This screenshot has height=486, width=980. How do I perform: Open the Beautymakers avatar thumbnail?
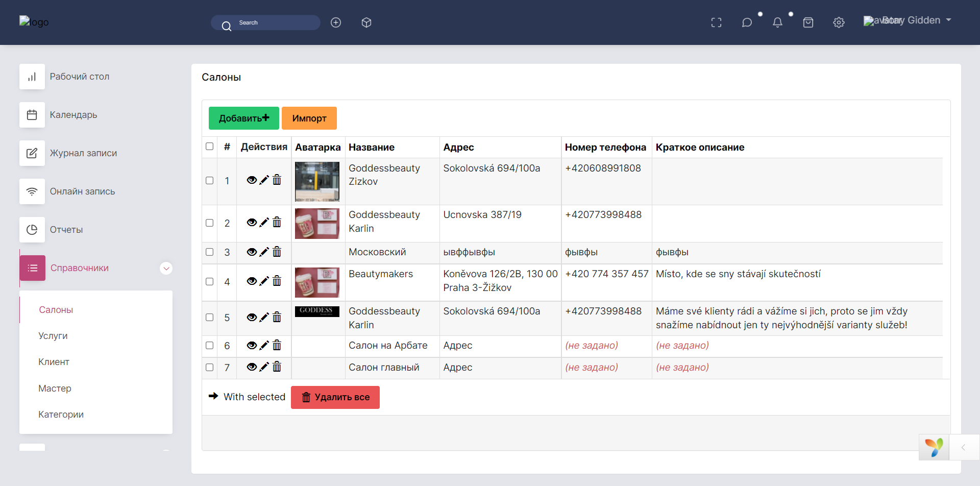point(317,282)
